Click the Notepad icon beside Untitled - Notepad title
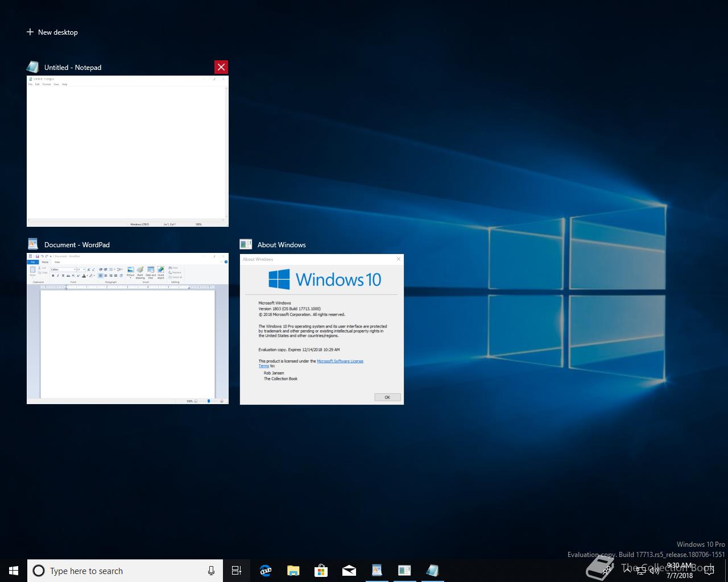 (x=33, y=67)
